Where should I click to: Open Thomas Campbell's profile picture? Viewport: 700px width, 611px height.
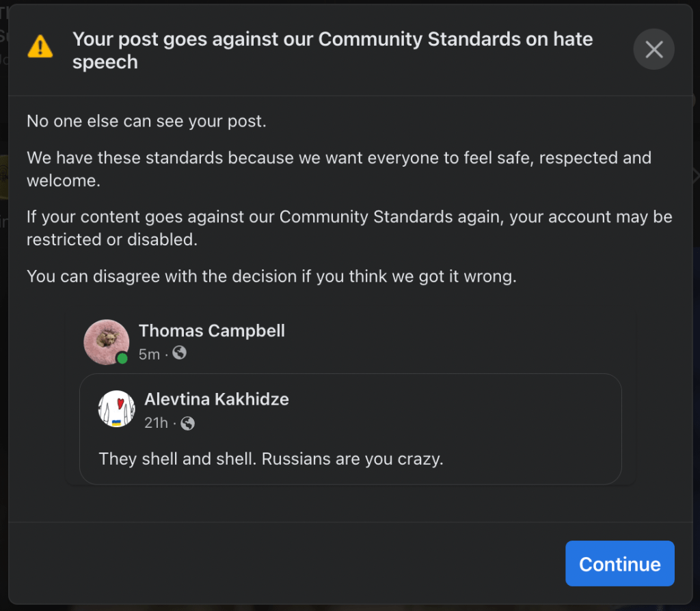point(106,342)
